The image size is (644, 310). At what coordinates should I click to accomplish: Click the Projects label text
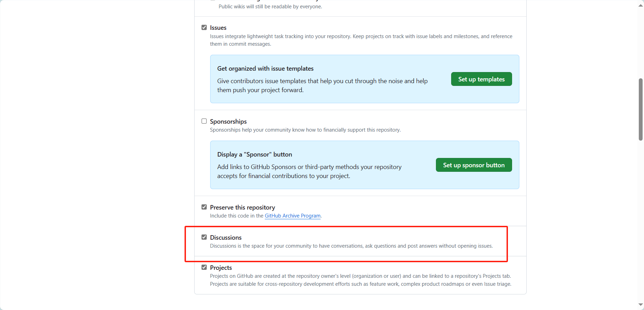pyautogui.click(x=221, y=268)
